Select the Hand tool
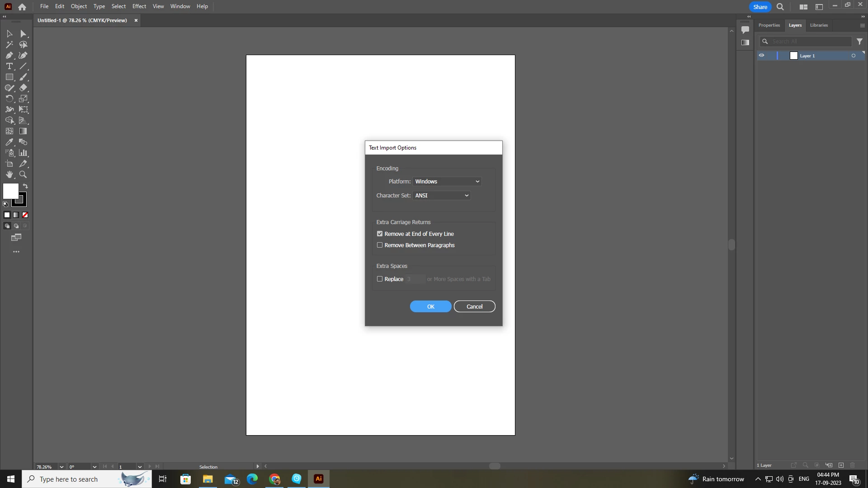868x488 pixels. point(9,175)
